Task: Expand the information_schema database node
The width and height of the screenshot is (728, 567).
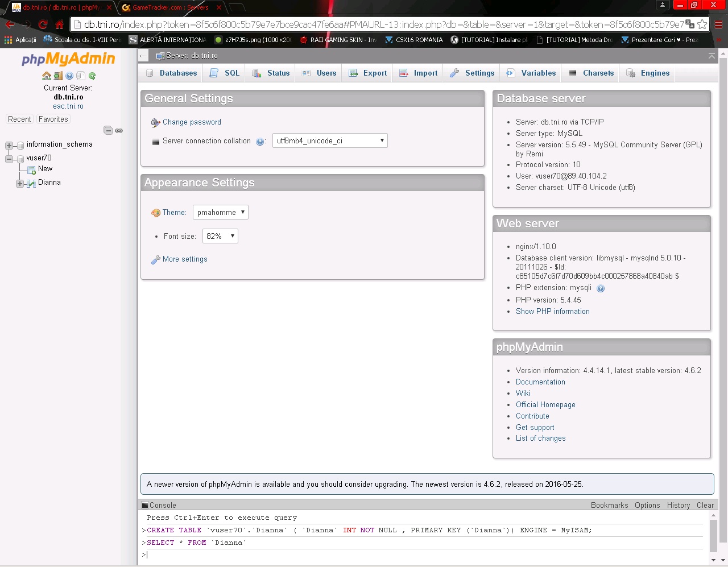Action: 9,145
